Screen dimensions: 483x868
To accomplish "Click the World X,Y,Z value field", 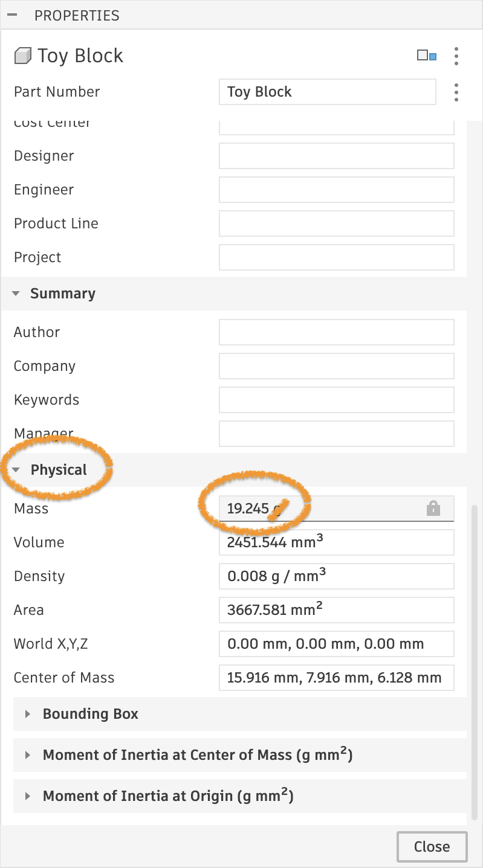I will (336, 644).
